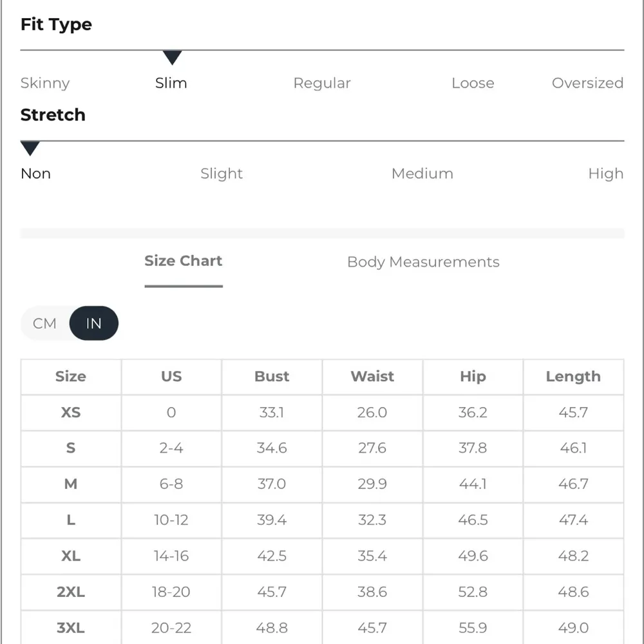
Task: Select the IN unit toggle
Action: coord(94,323)
